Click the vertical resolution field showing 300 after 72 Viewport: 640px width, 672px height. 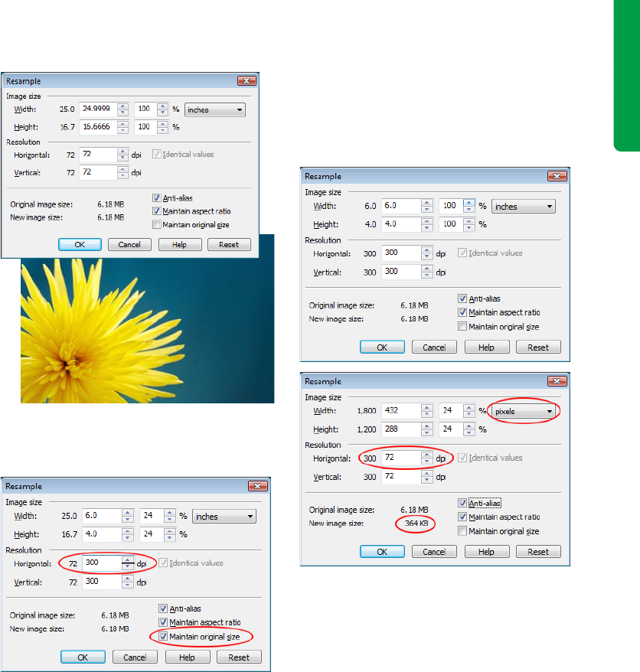(102, 582)
